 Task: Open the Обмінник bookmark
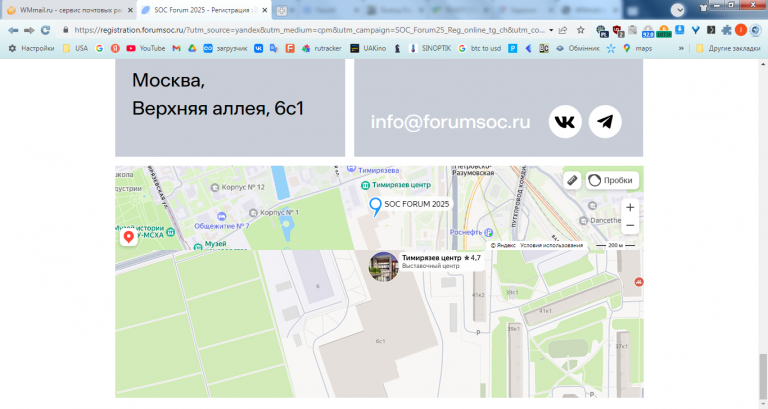point(577,48)
